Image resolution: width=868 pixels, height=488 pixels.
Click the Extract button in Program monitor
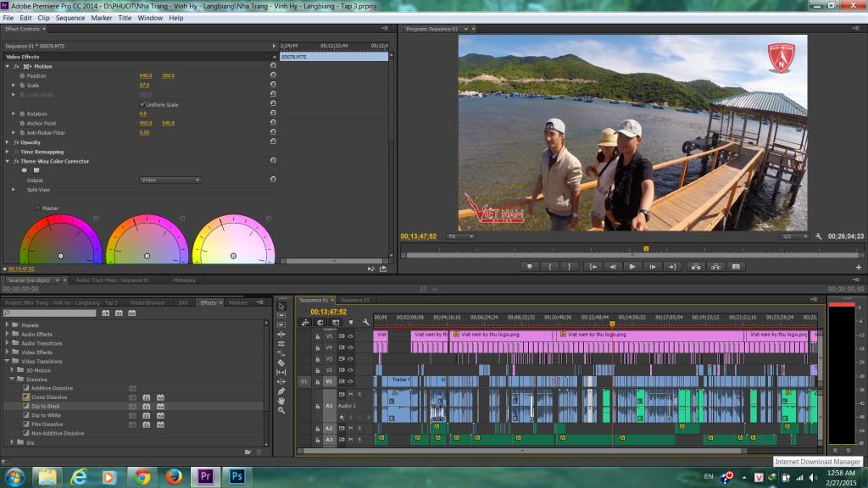(715, 267)
